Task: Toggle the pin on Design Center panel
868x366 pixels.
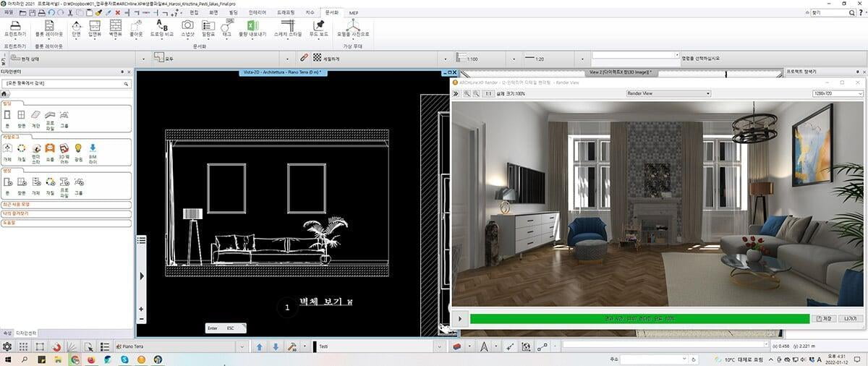Action: [122, 72]
